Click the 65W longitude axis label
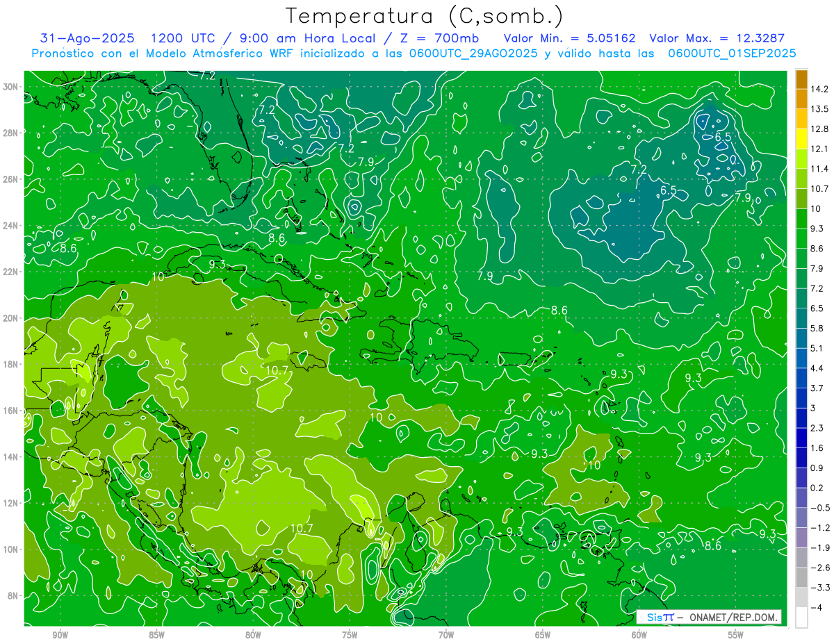834x644 pixels. tap(543, 635)
